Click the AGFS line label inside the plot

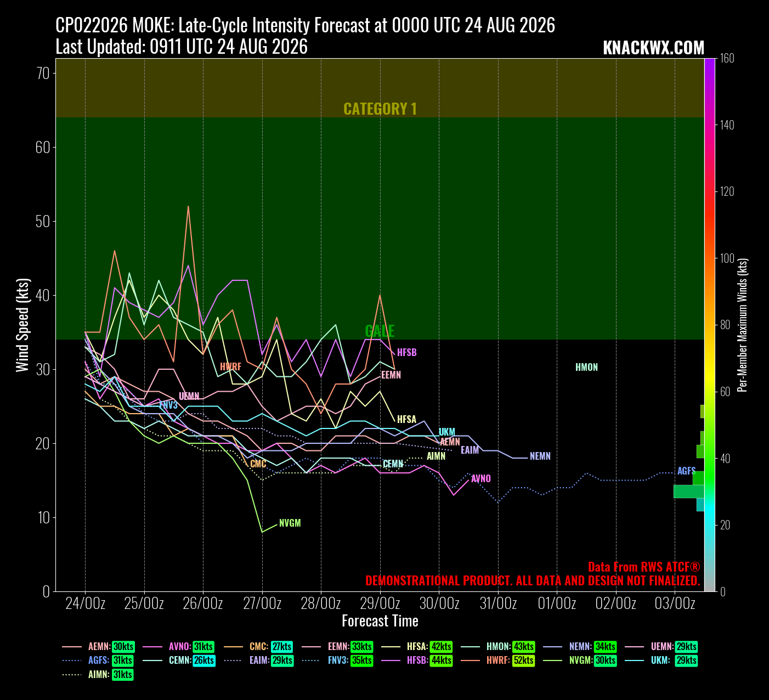[x=687, y=471]
